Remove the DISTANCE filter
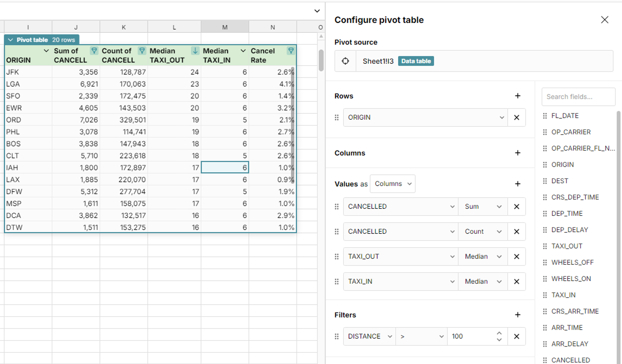Viewport: 622px width, 364px height. (516, 336)
